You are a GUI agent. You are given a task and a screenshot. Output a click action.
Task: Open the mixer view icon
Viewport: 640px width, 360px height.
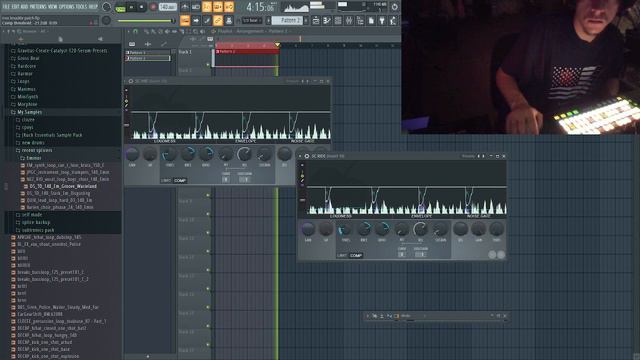point(349,20)
